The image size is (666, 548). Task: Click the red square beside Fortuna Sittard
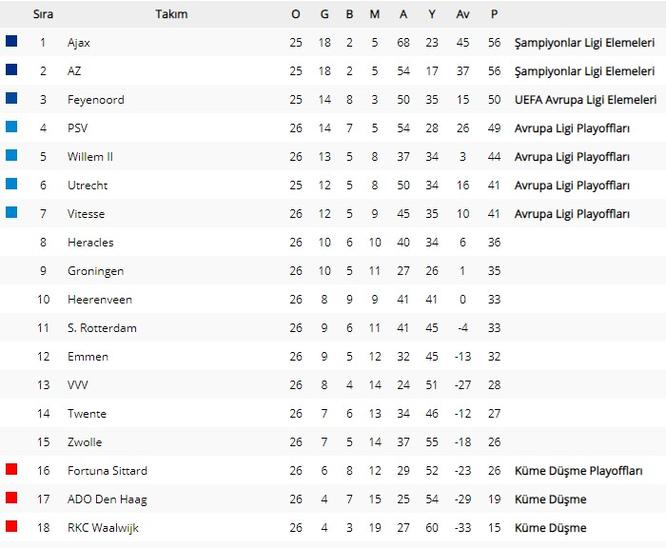point(11,469)
